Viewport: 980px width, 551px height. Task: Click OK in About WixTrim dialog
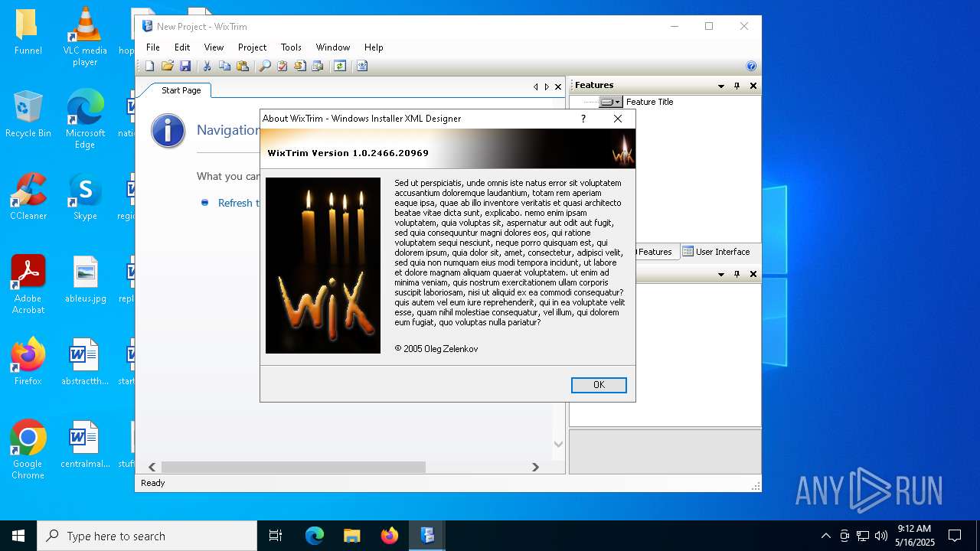[x=599, y=385]
